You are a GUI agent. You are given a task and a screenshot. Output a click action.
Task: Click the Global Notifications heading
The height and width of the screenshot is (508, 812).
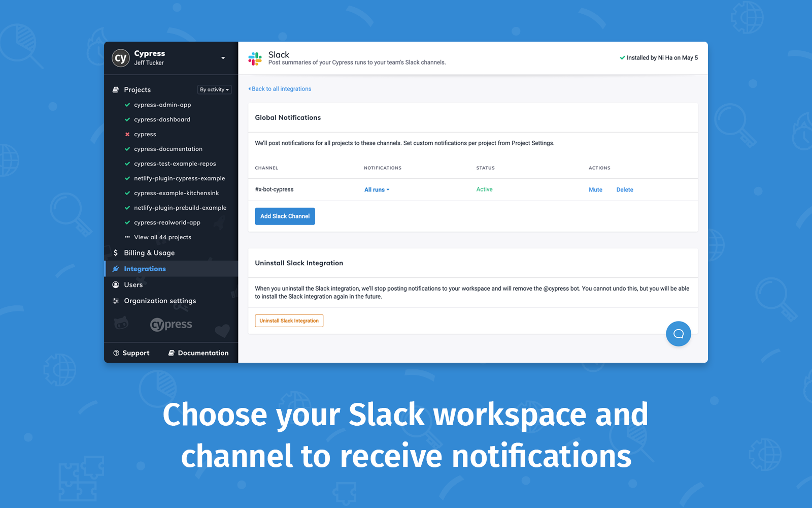tap(288, 118)
